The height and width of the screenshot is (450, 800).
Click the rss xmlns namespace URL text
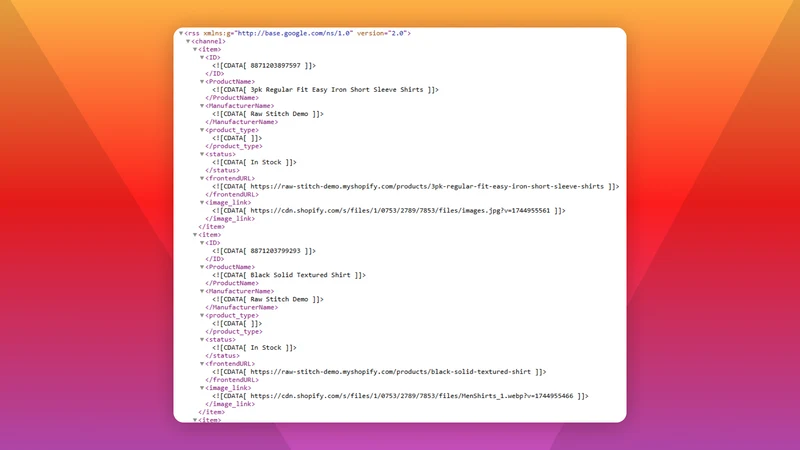pyautogui.click(x=294, y=33)
